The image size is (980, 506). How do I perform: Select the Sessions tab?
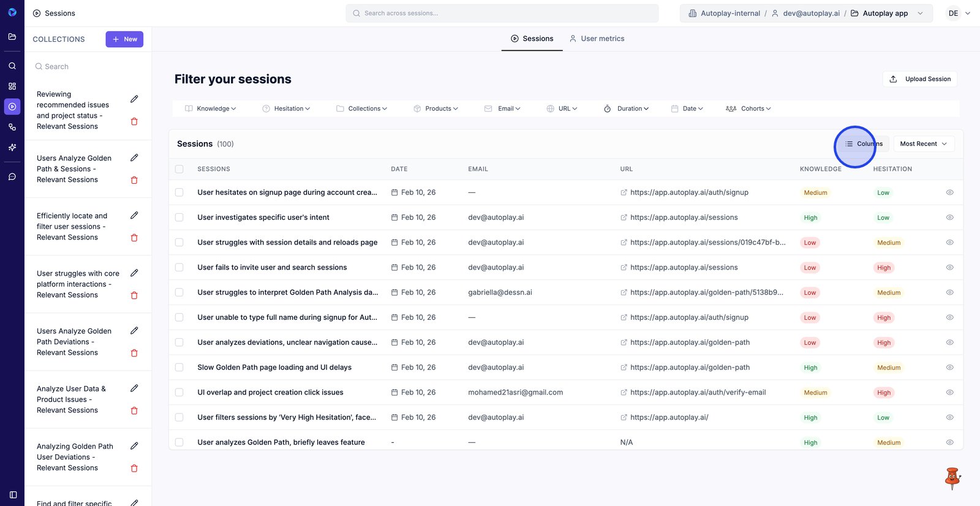pos(532,39)
